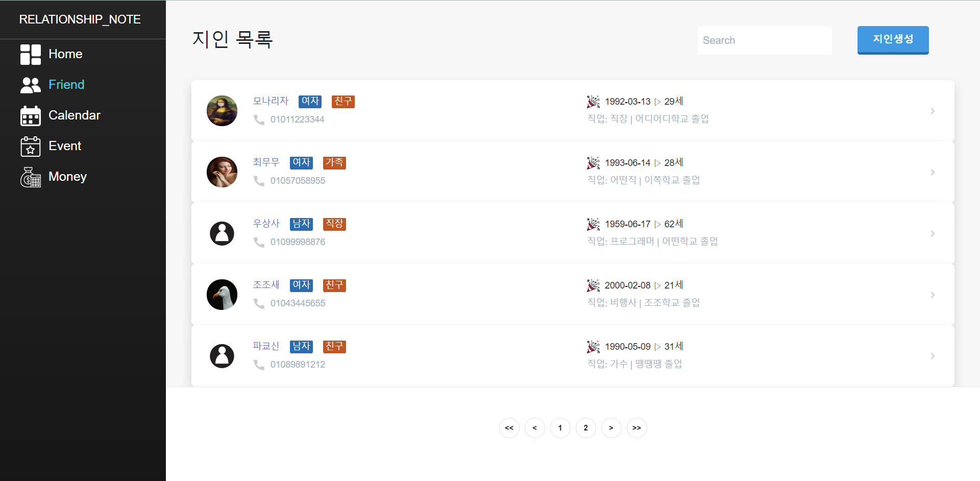Click the phone icon next to 모나리자's number
The height and width of the screenshot is (481, 980).
pyautogui.click(x=259, y=119)
